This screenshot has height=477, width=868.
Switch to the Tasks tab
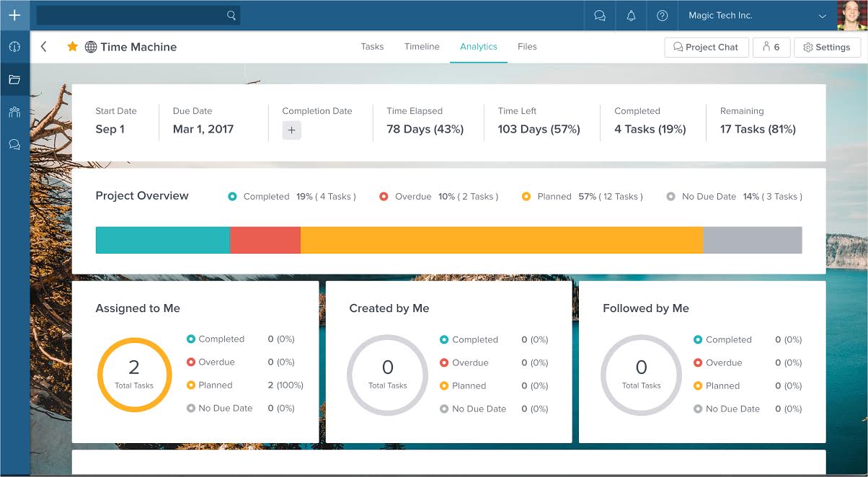click(x=372, y=47)
